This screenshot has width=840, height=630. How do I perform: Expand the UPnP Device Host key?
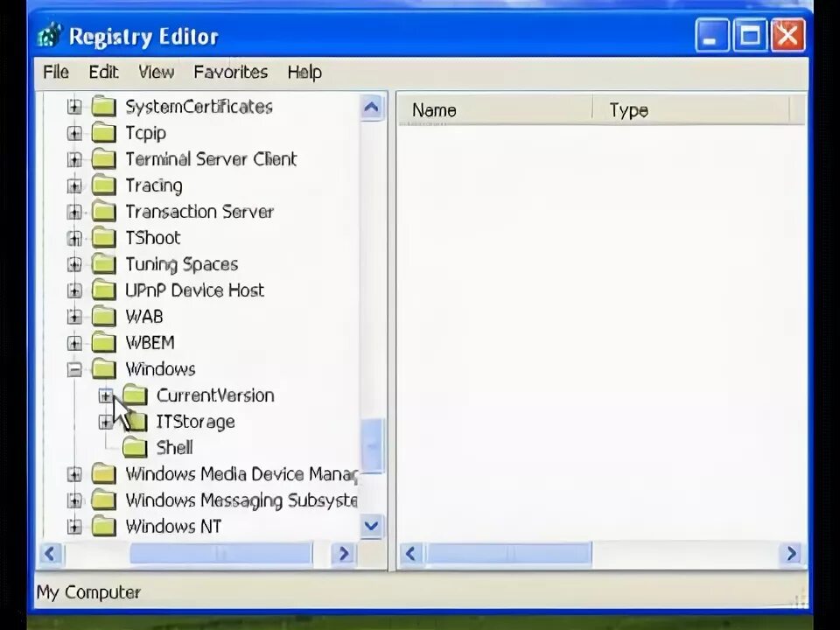point(74,290)
